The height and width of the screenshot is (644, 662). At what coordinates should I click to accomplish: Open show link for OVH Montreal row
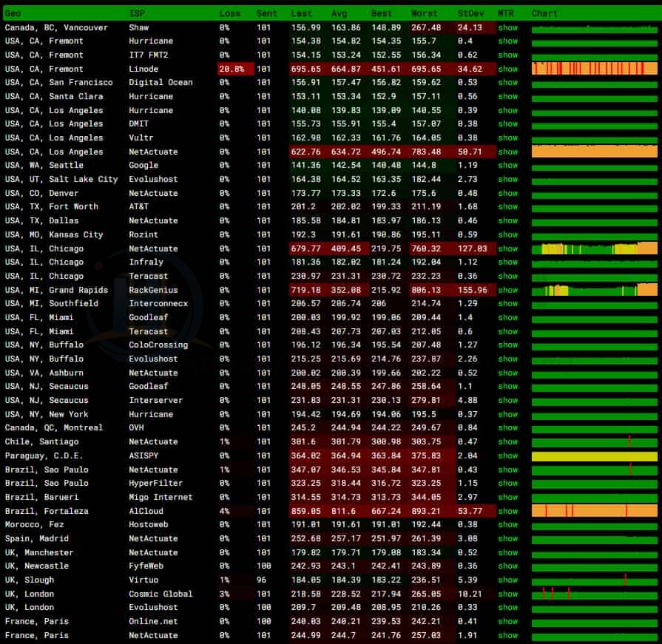[507, 427]
